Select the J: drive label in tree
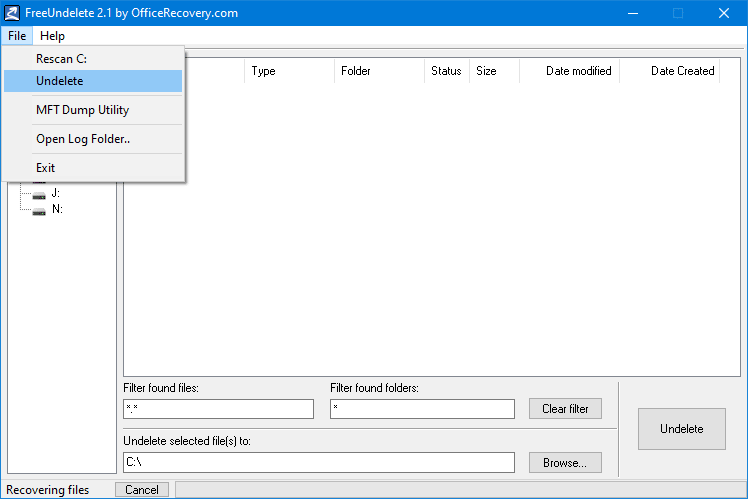This screenshot has height=499, width=748. click(56, 193)
